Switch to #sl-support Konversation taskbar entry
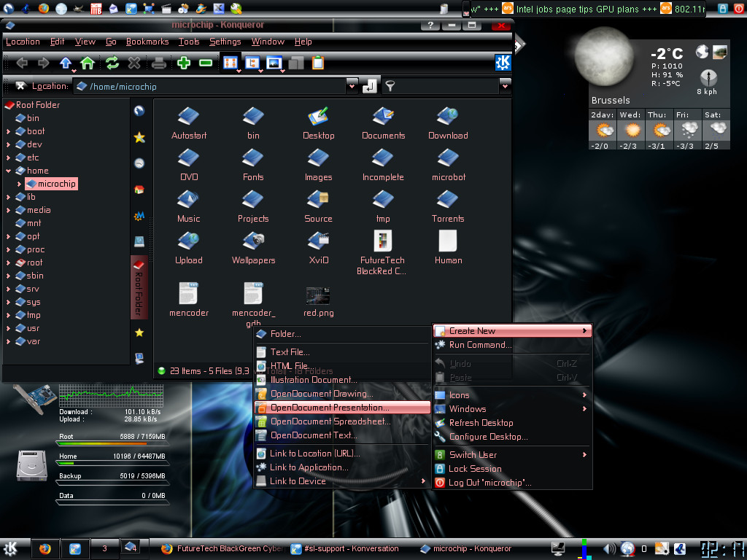Screen dimensions: 747x560 [345, 548]
